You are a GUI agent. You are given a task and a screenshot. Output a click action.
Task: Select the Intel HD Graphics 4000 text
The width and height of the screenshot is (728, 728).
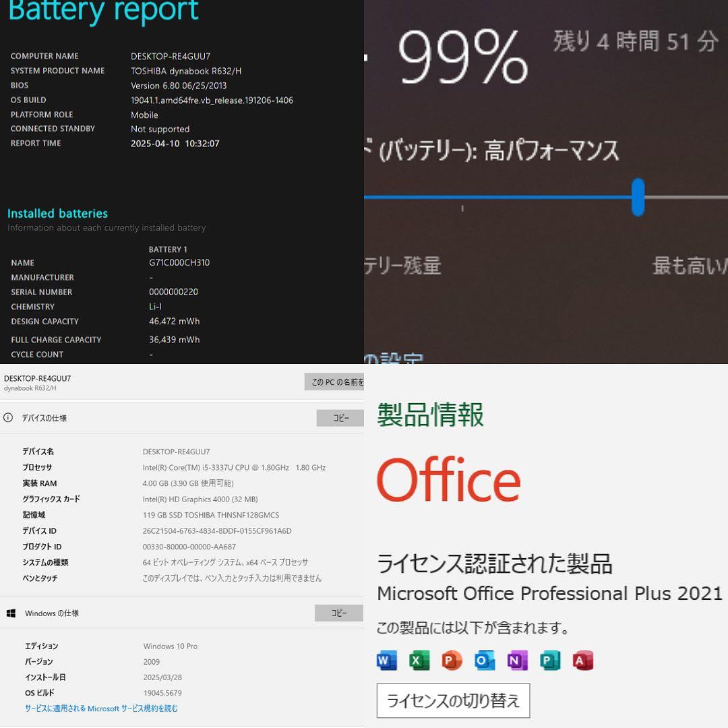tap(200, 499)
